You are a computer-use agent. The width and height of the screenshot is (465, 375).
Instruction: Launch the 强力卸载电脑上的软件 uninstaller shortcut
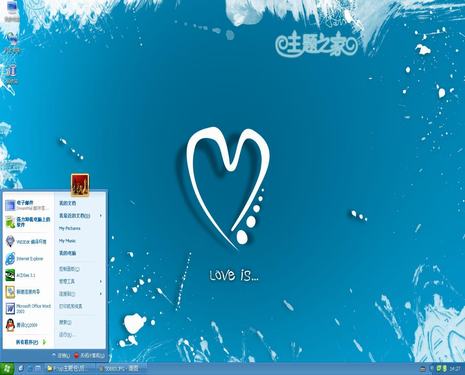click(28, 222)
